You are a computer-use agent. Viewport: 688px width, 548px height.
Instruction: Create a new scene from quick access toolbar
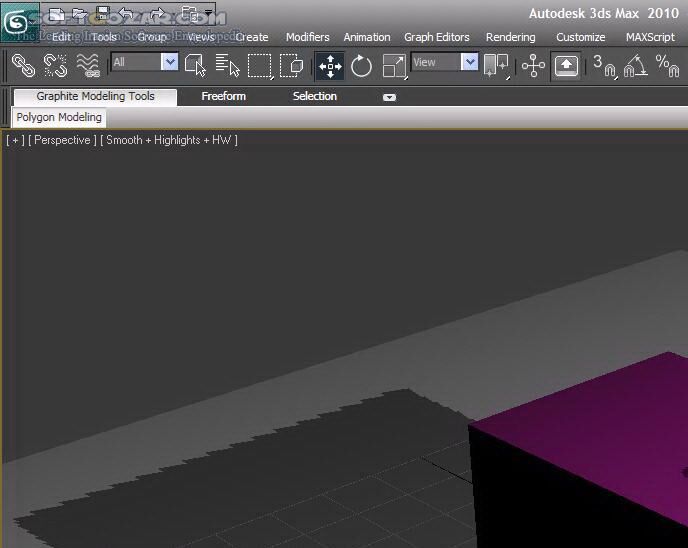tap(57, 14)
